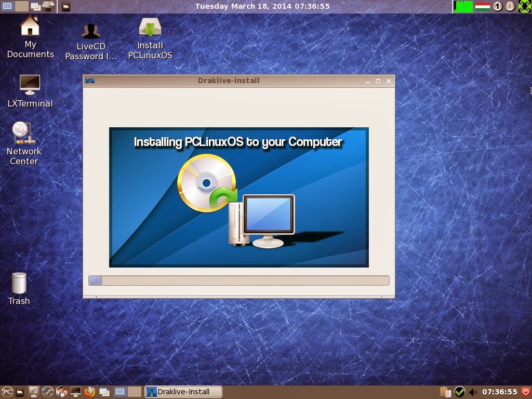
Task: Click the installation progress bar
Action: 239,280
